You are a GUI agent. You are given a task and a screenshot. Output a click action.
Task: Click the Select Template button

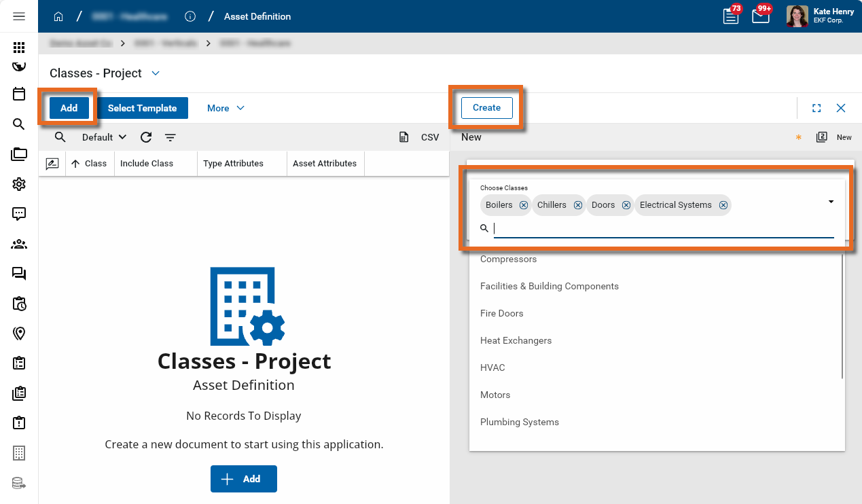click(x=142, y=108)
